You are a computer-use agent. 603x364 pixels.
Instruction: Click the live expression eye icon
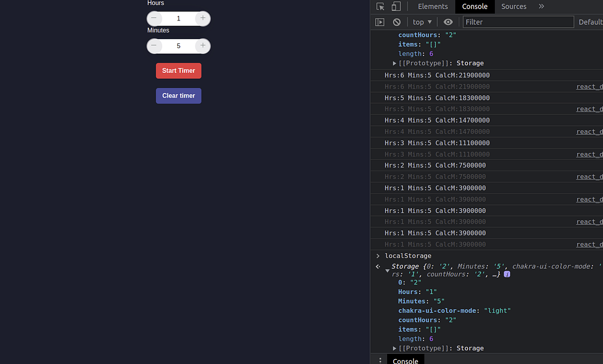[448, 22]
